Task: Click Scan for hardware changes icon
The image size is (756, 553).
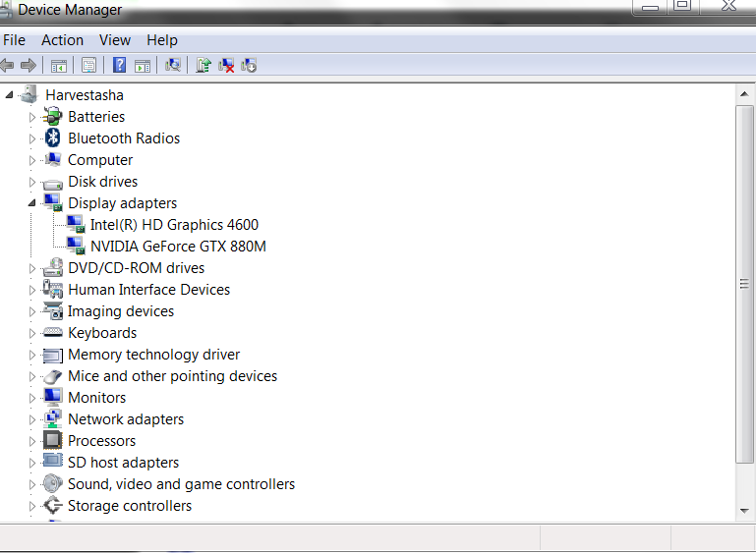Action: [x=173, y=65]
